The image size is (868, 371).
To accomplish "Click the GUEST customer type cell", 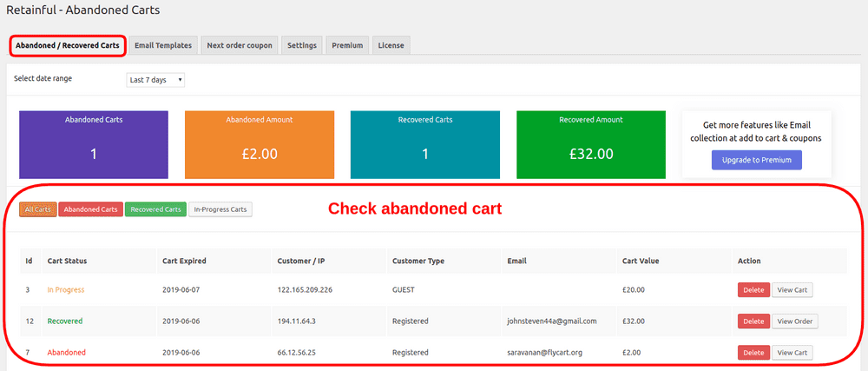I will [404, 289].
